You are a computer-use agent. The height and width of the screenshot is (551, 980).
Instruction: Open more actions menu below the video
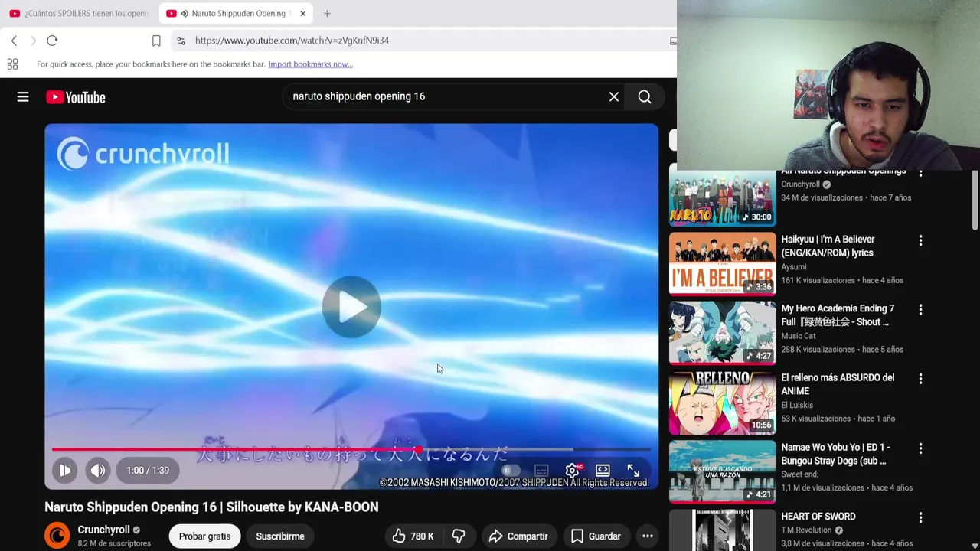647,536
